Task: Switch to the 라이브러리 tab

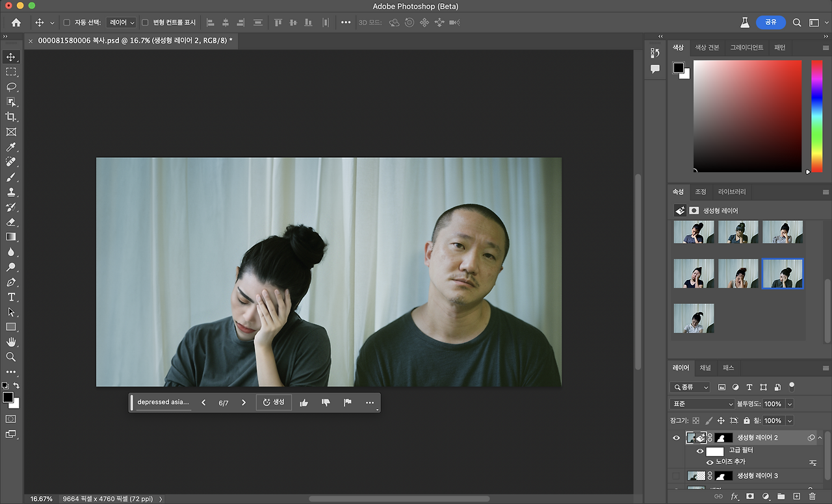Action: point(732,192)
